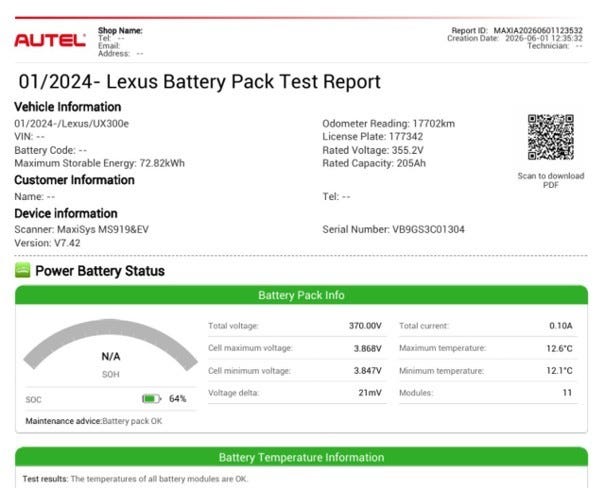The image size is (605, 488).
Task: Click the QR code to download PDF
Action: click(x=551, y=137)
